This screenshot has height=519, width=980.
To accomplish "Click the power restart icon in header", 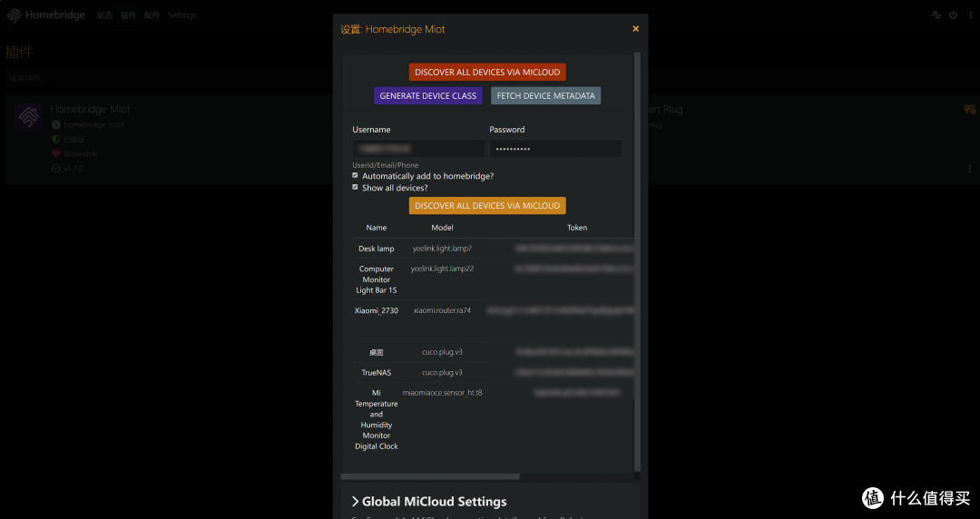I will 953,15.
